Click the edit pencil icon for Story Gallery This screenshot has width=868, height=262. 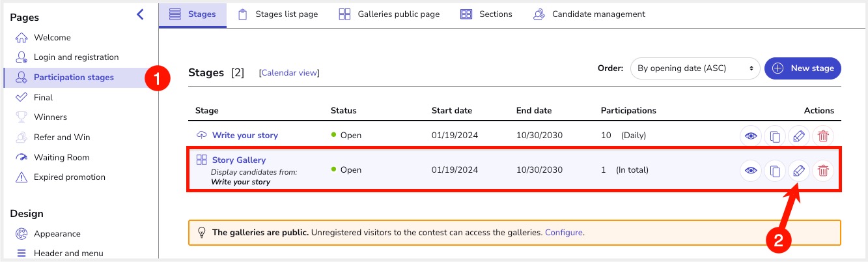[x=798, y=171]
